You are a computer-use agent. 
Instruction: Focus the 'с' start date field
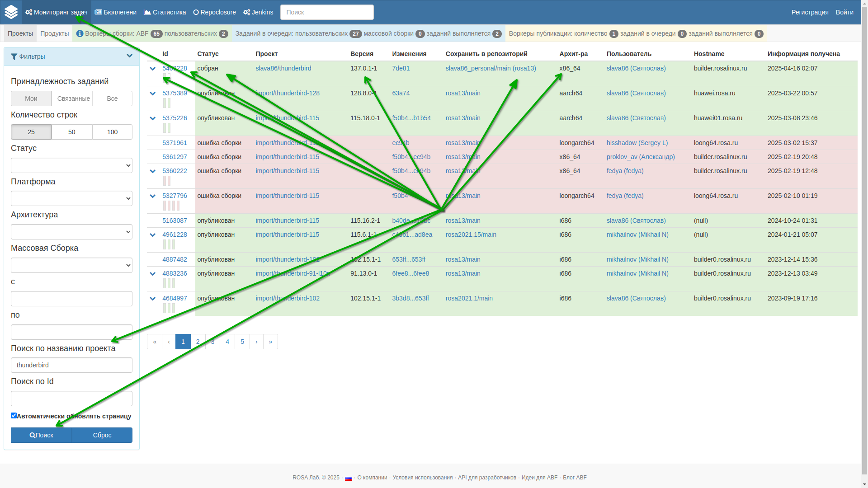click(71, 299)
